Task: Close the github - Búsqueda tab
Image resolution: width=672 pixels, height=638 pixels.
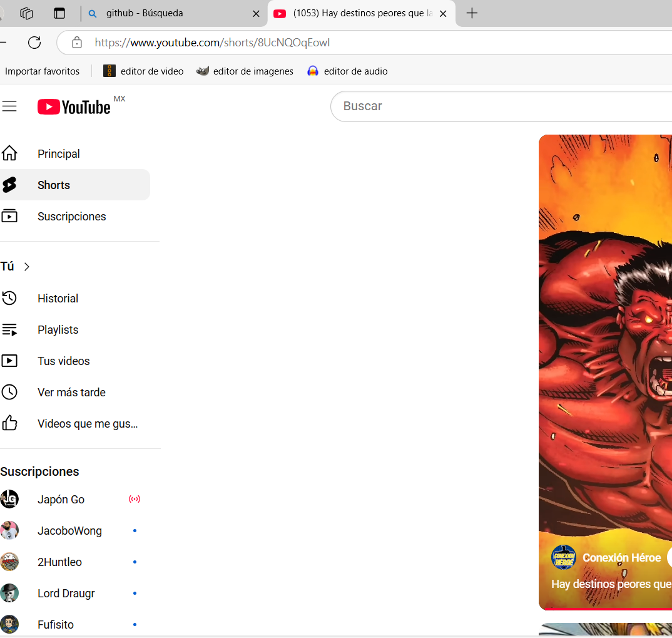Action: (257, 14)
